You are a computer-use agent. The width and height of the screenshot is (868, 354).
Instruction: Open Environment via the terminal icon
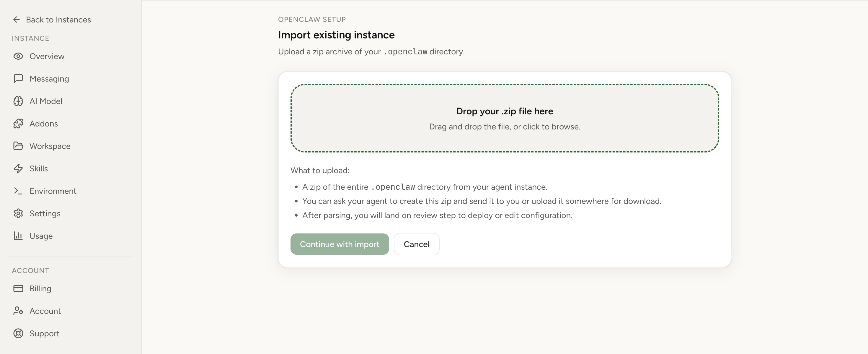[x=19, y=191]
